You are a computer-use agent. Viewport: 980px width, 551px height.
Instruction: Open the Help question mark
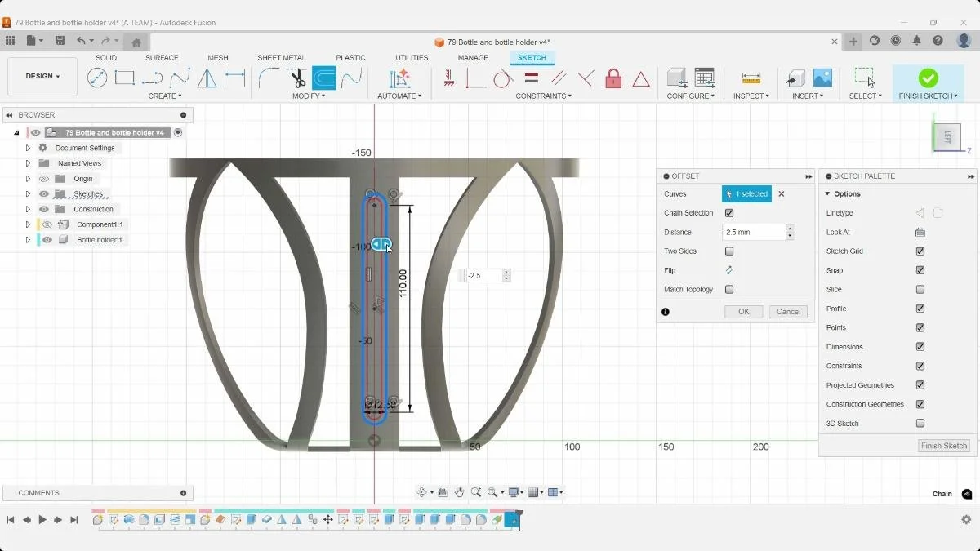tap(938, 41)
